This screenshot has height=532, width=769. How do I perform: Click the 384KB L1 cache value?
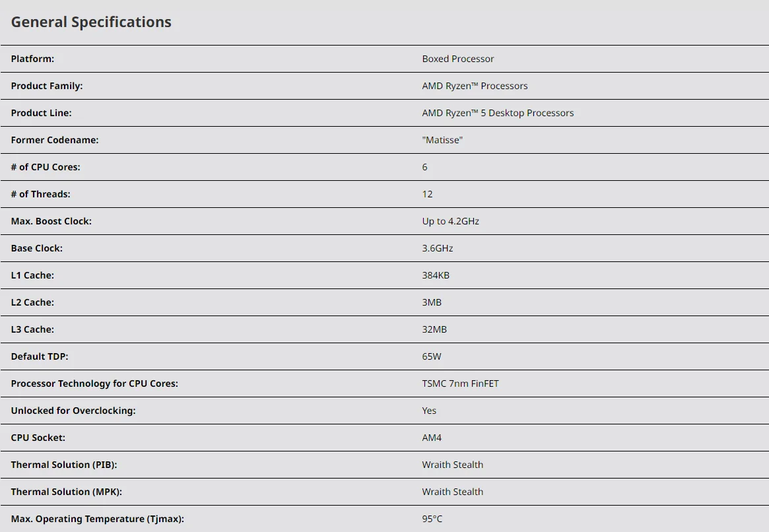(436, 275)
